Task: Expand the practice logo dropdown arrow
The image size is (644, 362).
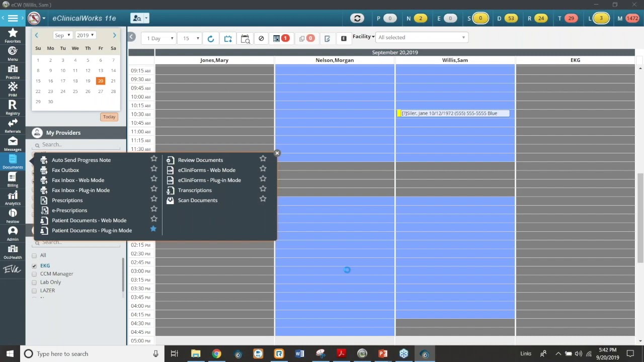Action: pyautogui.click(x=44, y=19)
